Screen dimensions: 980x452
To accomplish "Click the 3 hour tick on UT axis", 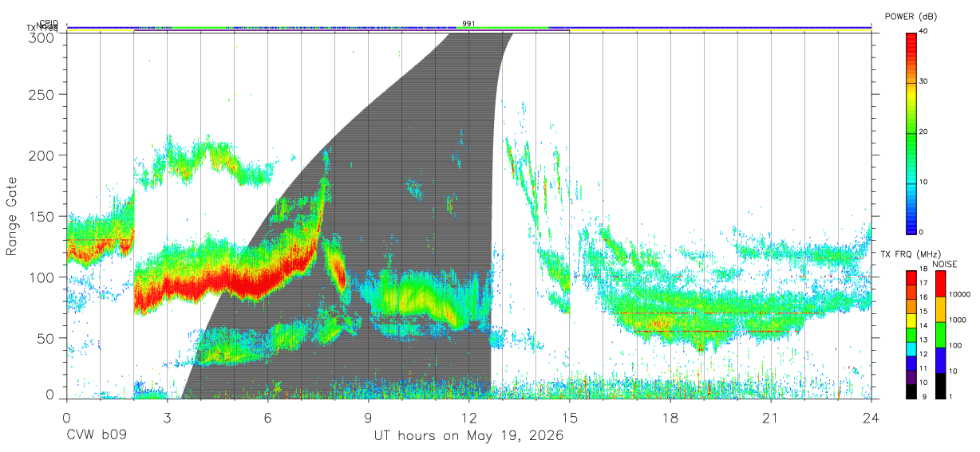I will (x=167, y=418).
